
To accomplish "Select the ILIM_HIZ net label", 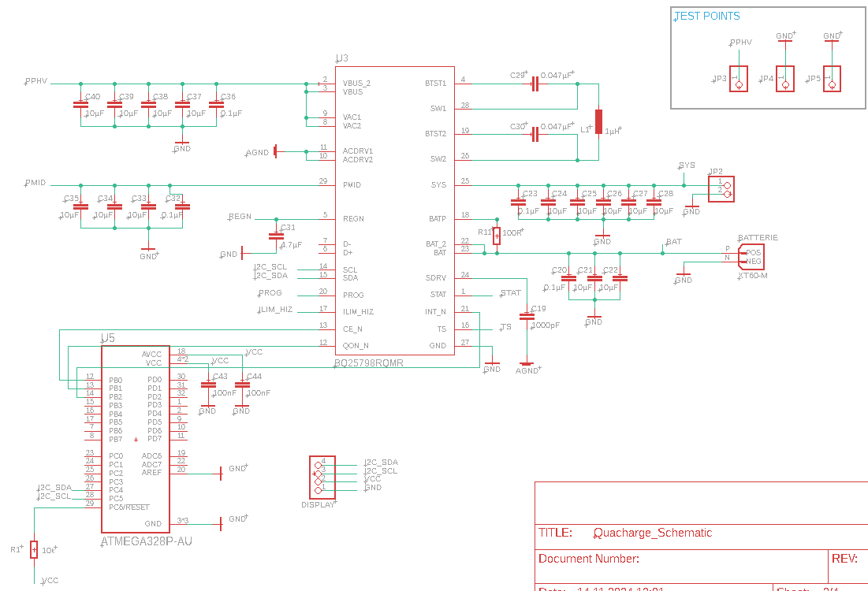I will point(275,310).
